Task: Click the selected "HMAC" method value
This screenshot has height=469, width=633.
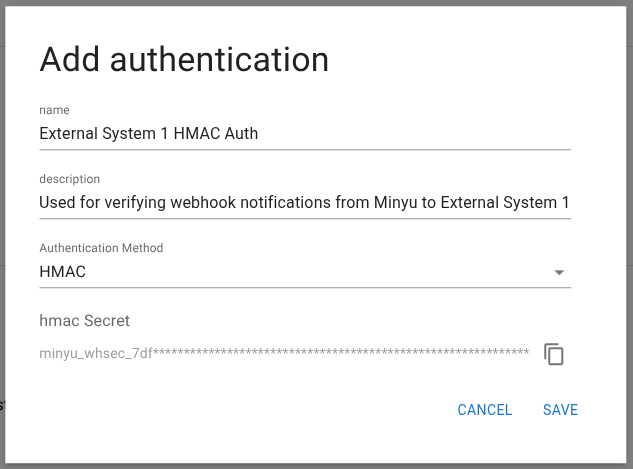Action: [x=62, y=272]
